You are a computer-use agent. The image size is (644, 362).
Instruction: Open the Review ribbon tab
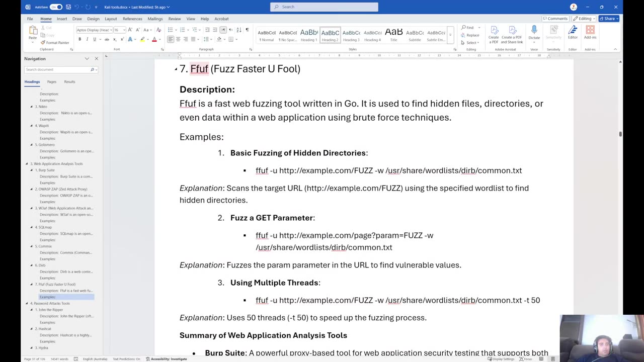175,19
